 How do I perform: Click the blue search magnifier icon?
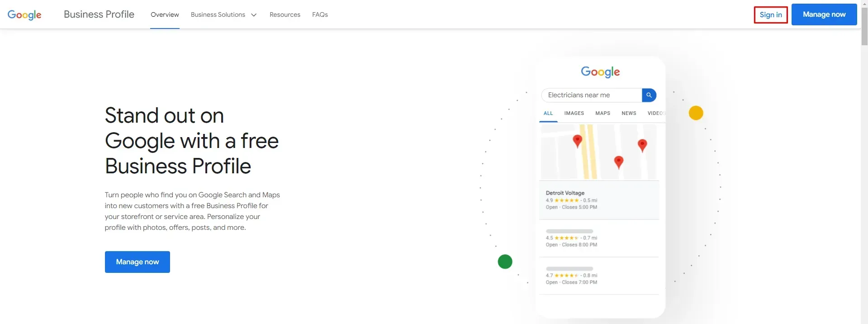coord(649,95)
